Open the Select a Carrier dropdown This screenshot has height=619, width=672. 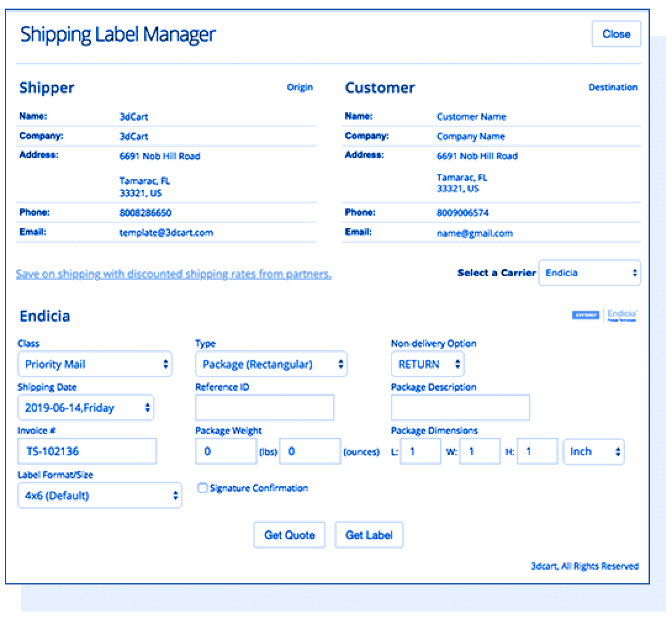[589, 273]
